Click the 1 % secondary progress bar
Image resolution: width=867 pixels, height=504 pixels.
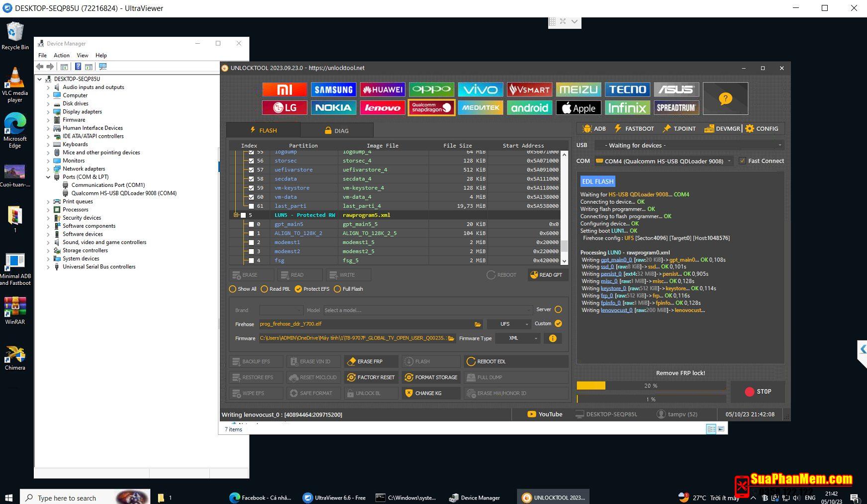click(651, 399)
